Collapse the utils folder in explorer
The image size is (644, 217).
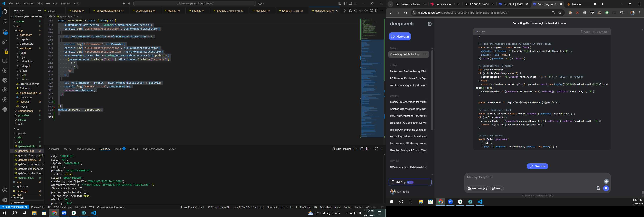pyautogui.click(x=19, y=138)
